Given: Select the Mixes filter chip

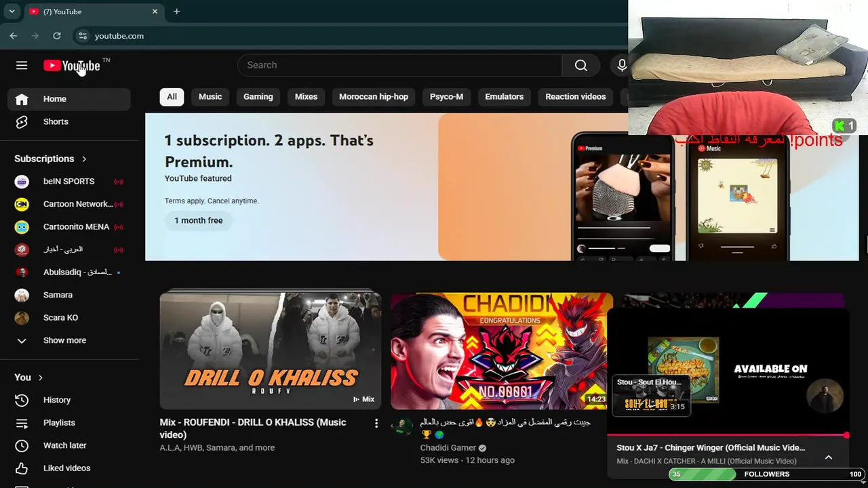Looking at the screenshot, I should point(306,97).
